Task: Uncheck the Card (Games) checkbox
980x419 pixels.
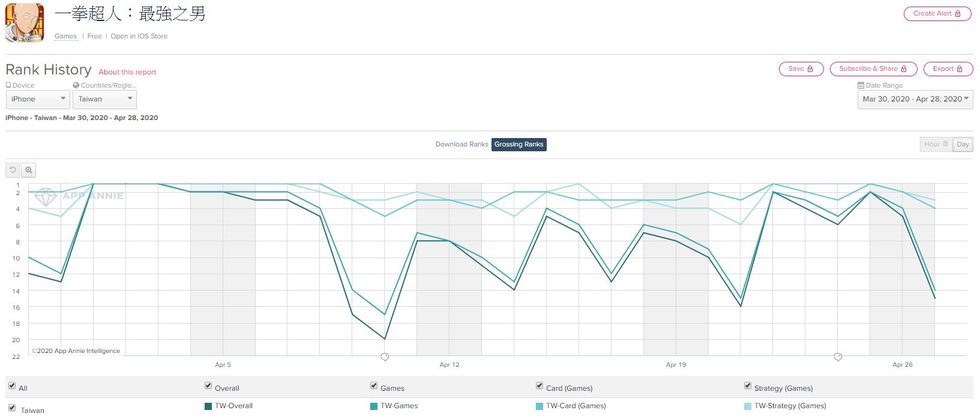Action: pos(540,385)
